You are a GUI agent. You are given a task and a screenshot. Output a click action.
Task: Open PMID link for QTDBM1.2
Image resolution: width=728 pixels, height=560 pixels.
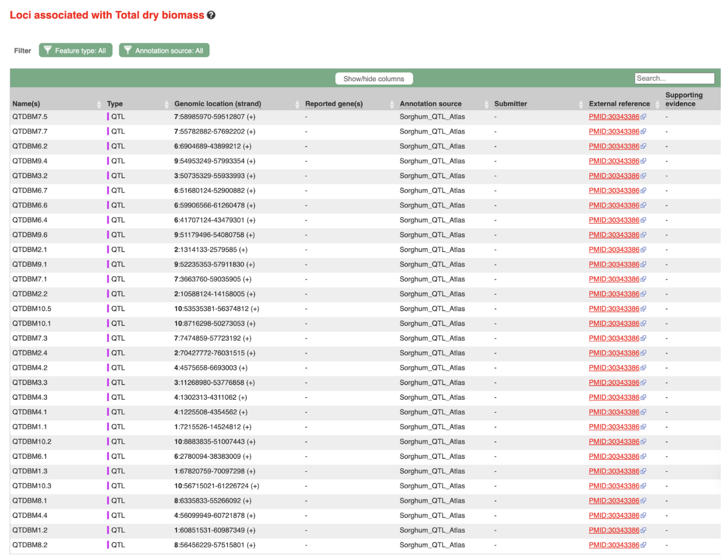(x=614, y=531)
